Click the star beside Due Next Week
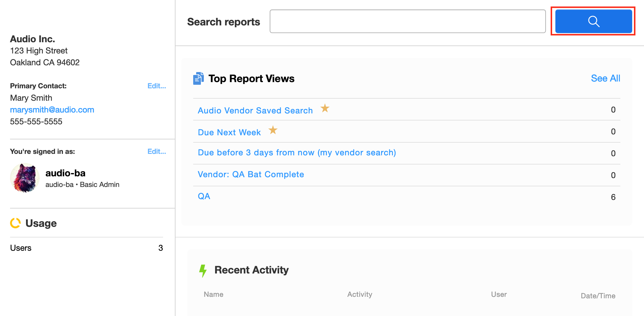The width and height of the screenshot is (644, 316). point(273,130)
